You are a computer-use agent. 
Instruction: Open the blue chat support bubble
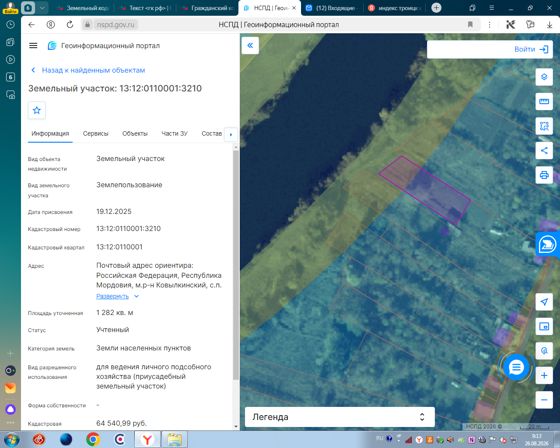516,367
